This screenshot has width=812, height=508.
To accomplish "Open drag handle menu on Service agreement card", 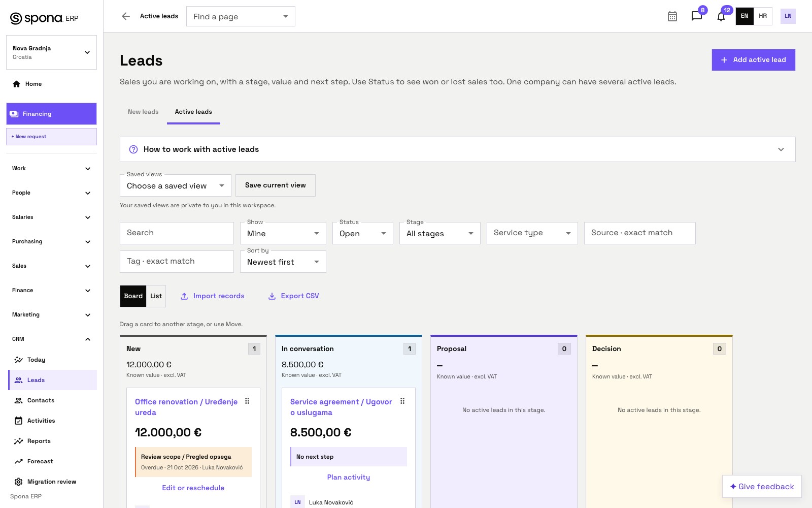I will pos(402,401).
